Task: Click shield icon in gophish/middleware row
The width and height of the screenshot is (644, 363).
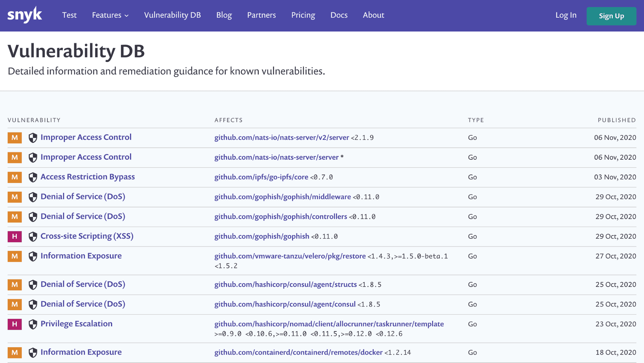Action: coord(33,197)
